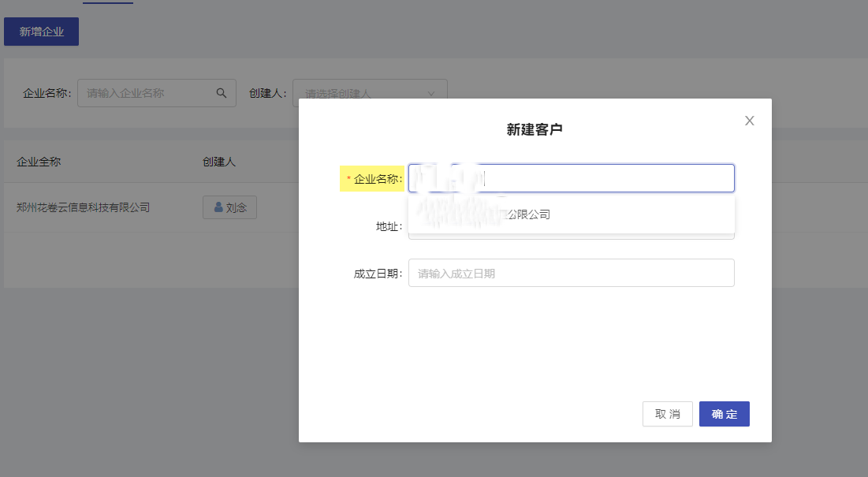Screen dimensions: 868x477
Task: Click the highlighted 企业名称 label in dialog
Action: 373,179
